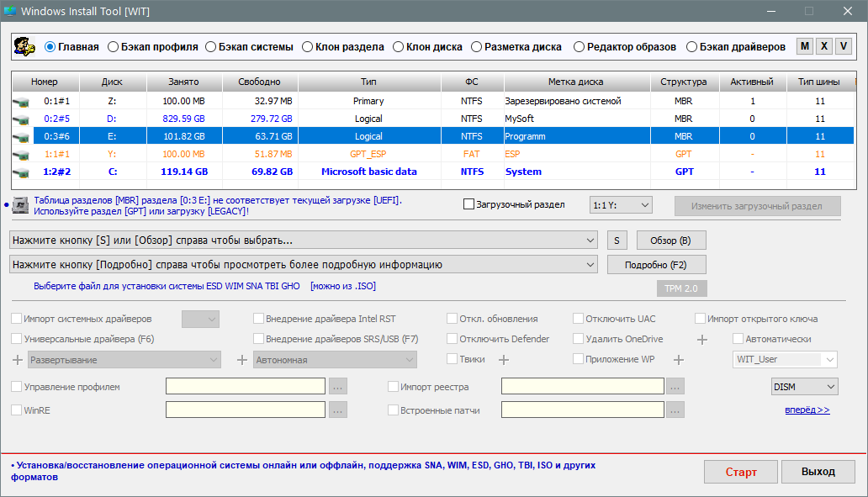Click the pirate mascot icon near Главная
Viewport: 868px width, 497px height.
point(24,47)
